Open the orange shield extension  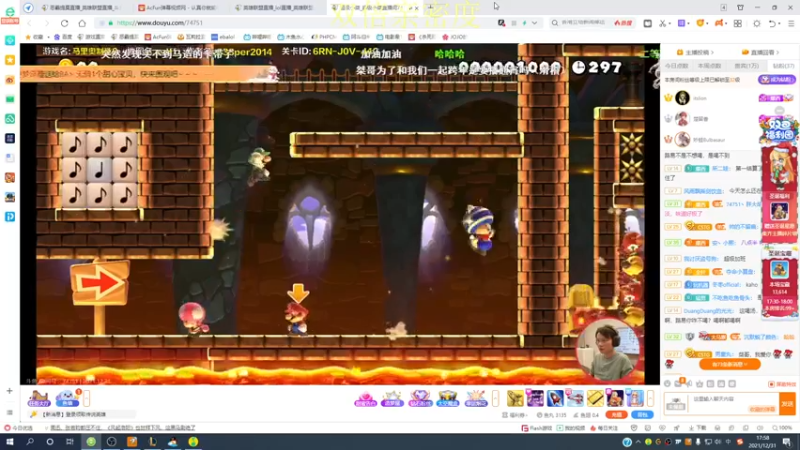click(x=700, y=23)
